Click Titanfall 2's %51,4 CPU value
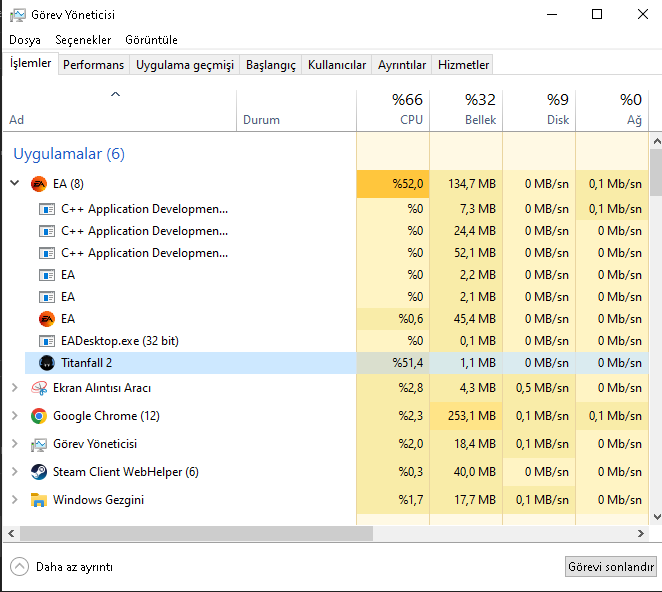Screen dimensions: 662x592 coord(407,363)
